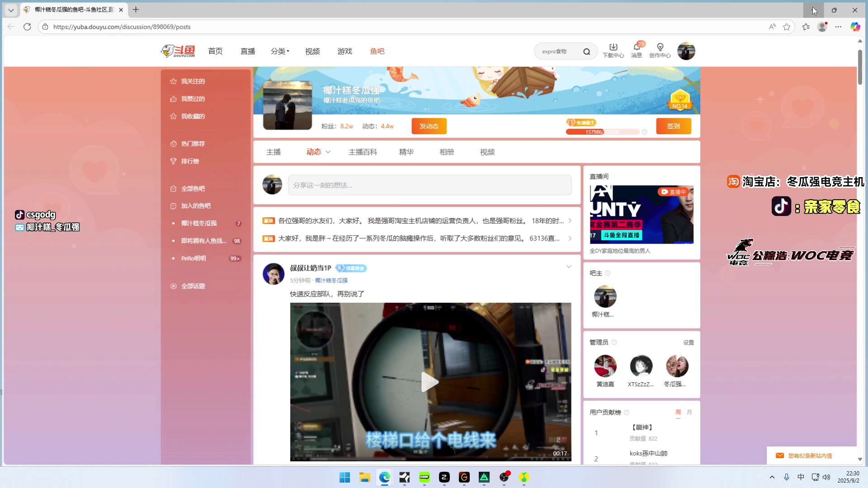
Task: Show hidden tray icons chevron
Action: click(772, 477)
